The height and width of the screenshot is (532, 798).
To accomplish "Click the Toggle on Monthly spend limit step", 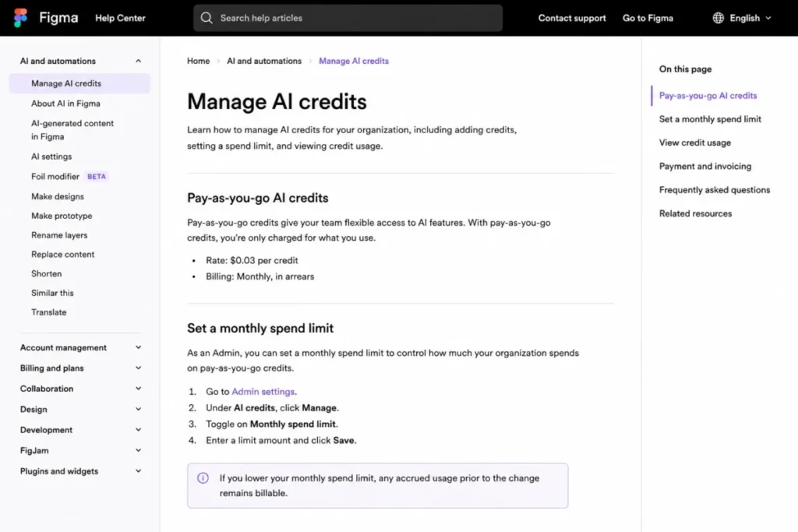I will tap(272, 425).
